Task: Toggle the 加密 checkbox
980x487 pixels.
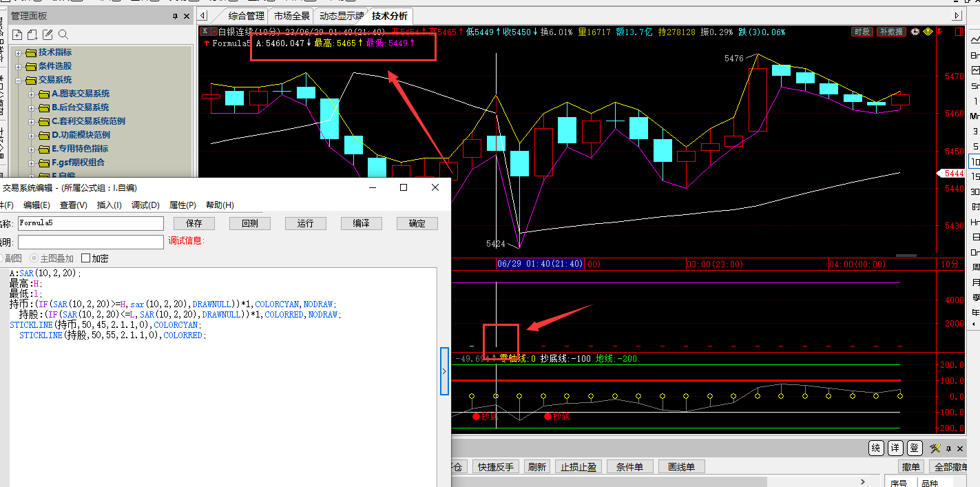Action: click(86, 258)
